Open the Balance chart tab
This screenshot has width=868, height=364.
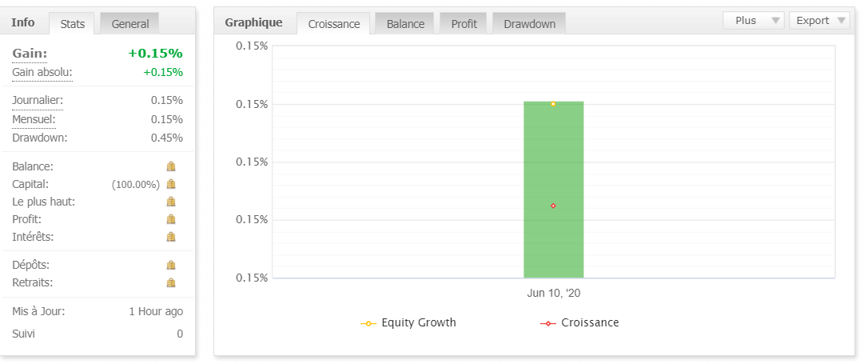pyautogui.click(x=405, y=24)
